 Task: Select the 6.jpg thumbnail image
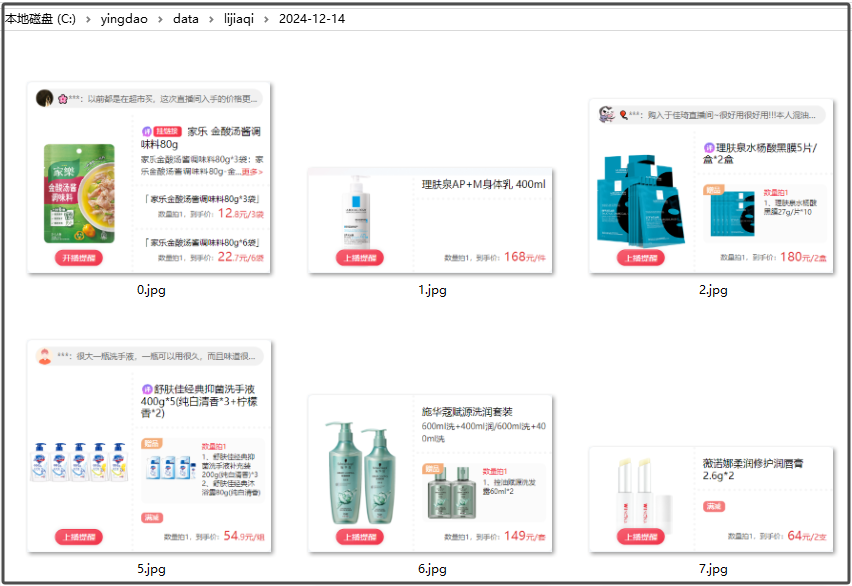[430, 473]
